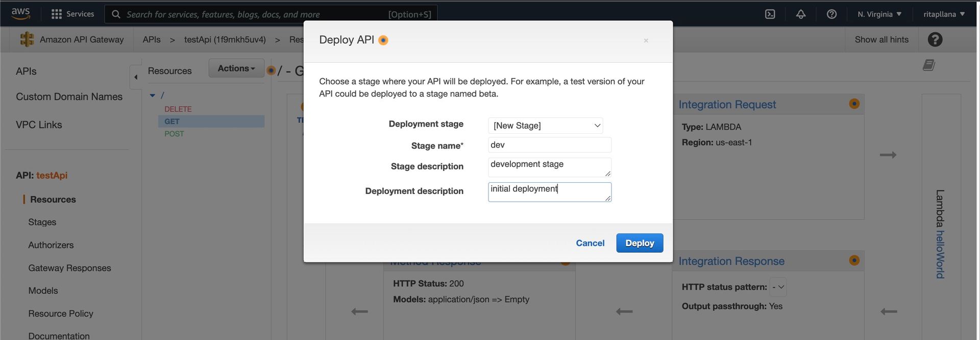Click the HTTP Status: 200 text
Viewport: 980px width, 340px height.
point(428,283)
